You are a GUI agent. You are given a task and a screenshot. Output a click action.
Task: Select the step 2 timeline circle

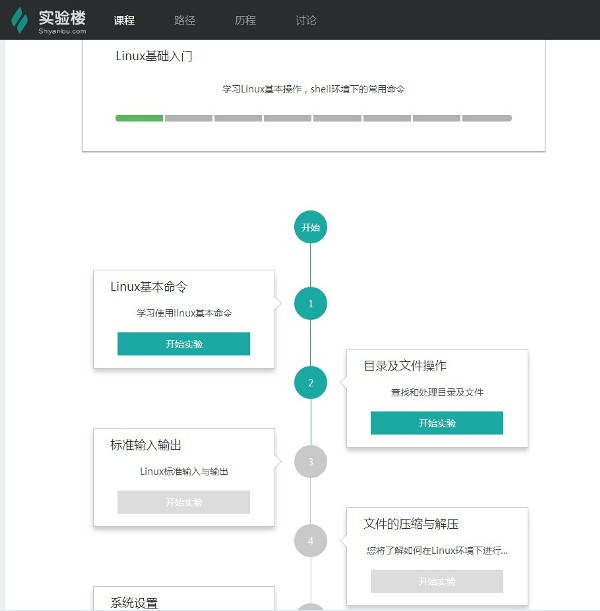pos(311,382)
